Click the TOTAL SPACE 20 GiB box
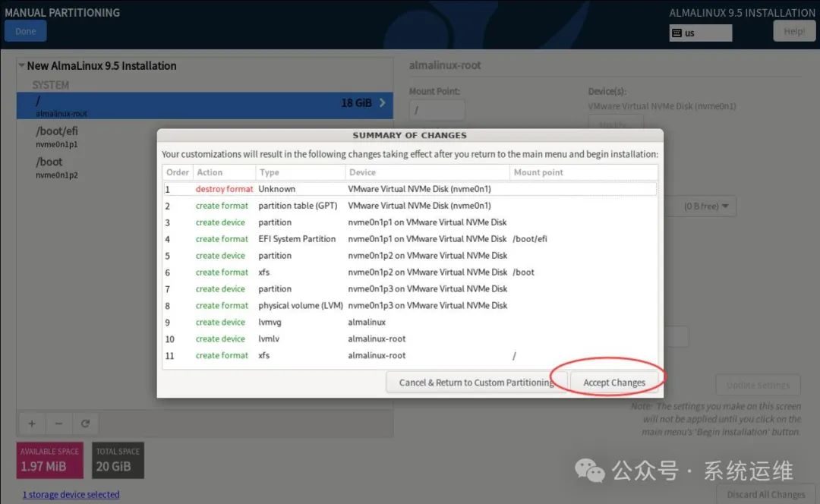The width and height of the screenshot is (820, 504). pos(118,460)
